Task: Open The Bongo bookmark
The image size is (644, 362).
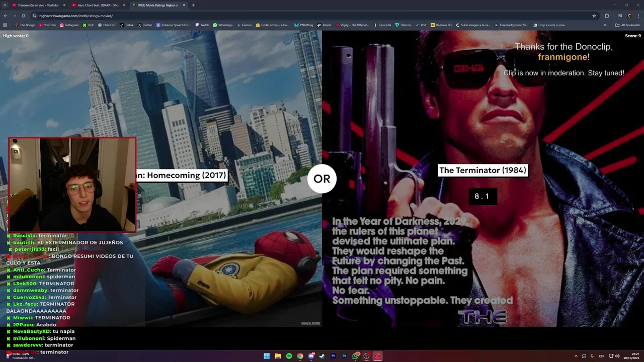Action: pyautogui.click(x=25, y=25)
